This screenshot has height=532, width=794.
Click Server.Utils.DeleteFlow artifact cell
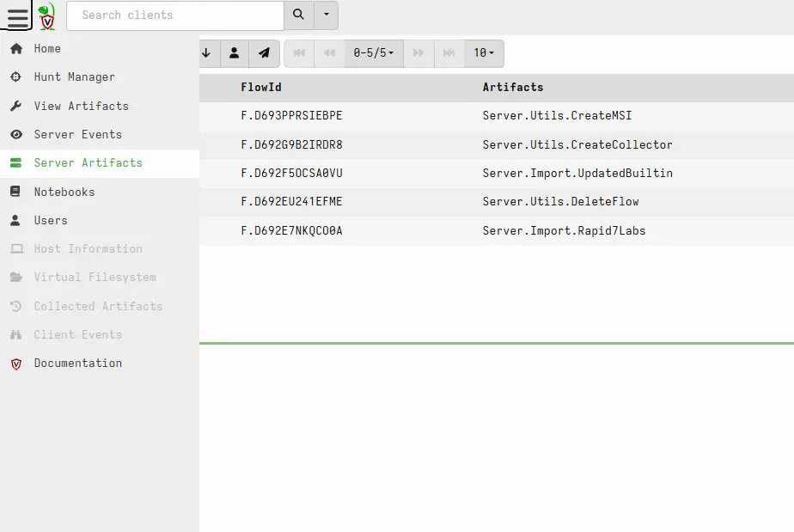point(560,202)
